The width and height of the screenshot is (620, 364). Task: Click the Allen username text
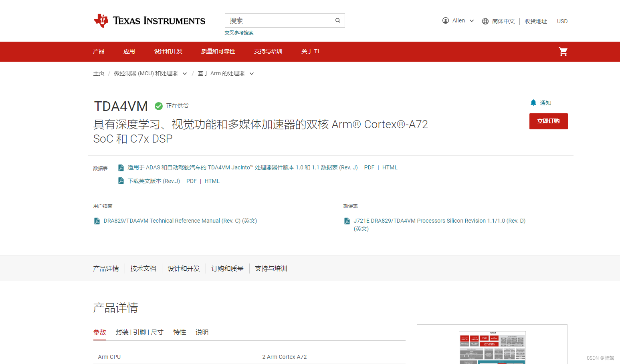(x=458, y=20)
